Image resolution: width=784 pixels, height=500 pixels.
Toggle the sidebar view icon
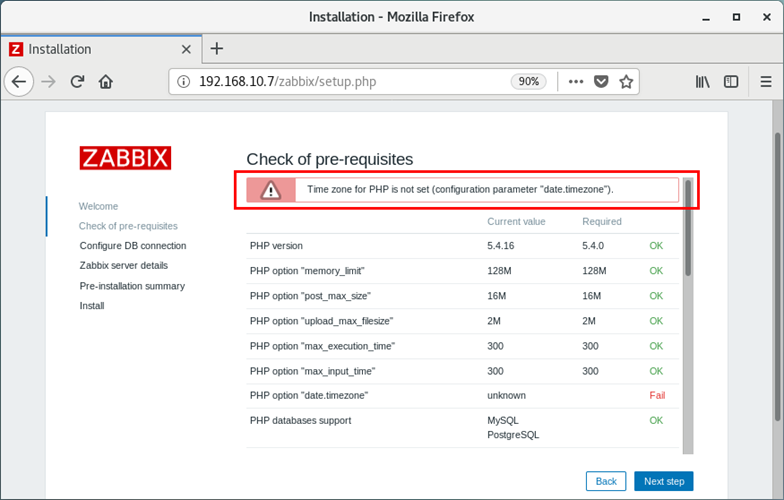point(731,82)
